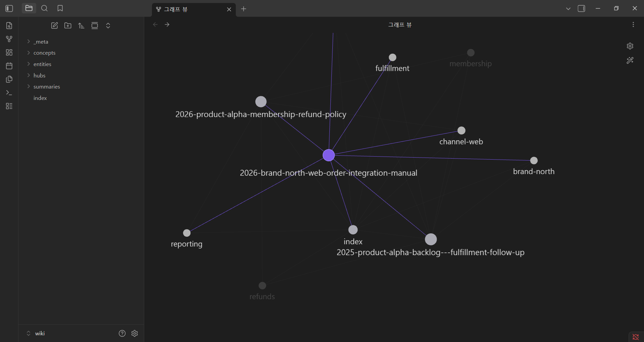Click the refunds graph node
Screen dimensions: 644x342
(262, 286)
